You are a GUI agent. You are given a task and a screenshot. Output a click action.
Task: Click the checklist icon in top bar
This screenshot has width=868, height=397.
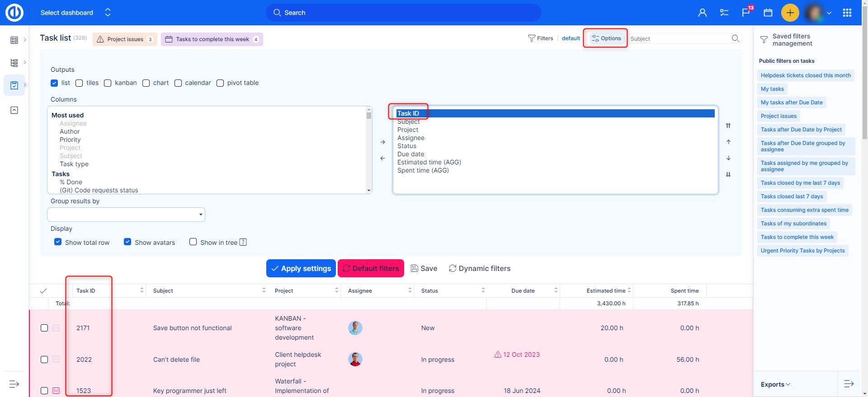click(724, 13)
